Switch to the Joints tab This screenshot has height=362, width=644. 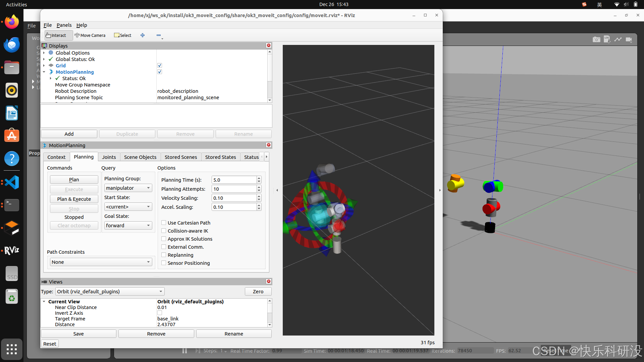(109, 157)
